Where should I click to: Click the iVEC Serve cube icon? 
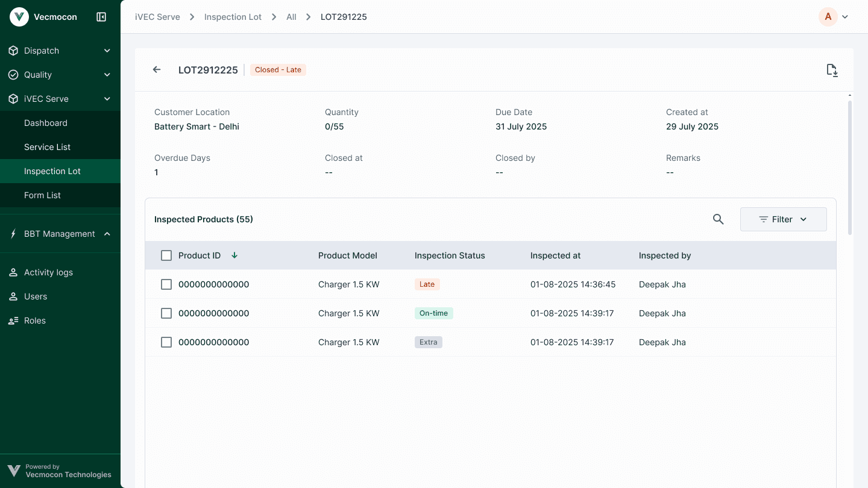point(13,99)
